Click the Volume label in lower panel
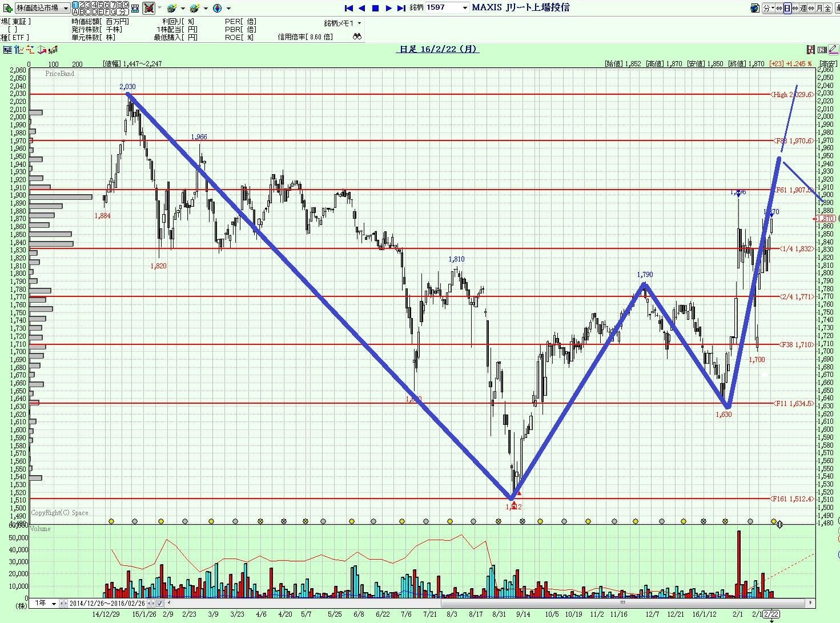This screenshot has height=623, width=840. tap(40, 529)
